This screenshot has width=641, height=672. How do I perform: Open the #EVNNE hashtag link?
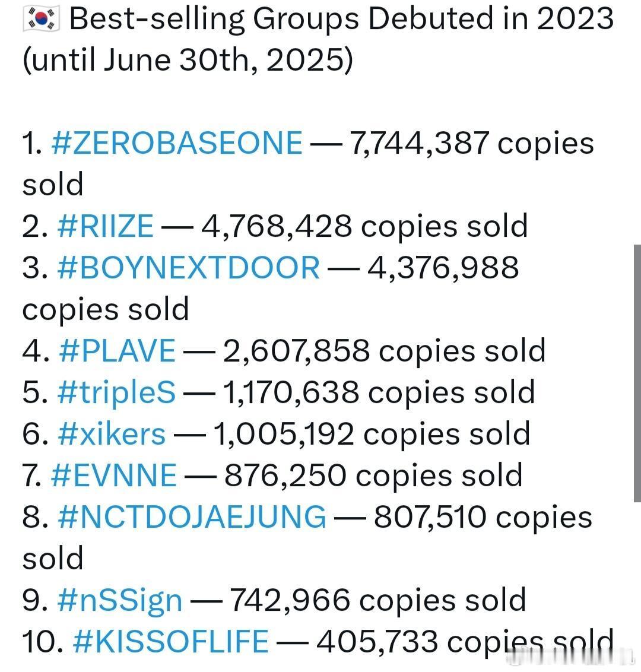pyautogui.click(x=113, y=476)
